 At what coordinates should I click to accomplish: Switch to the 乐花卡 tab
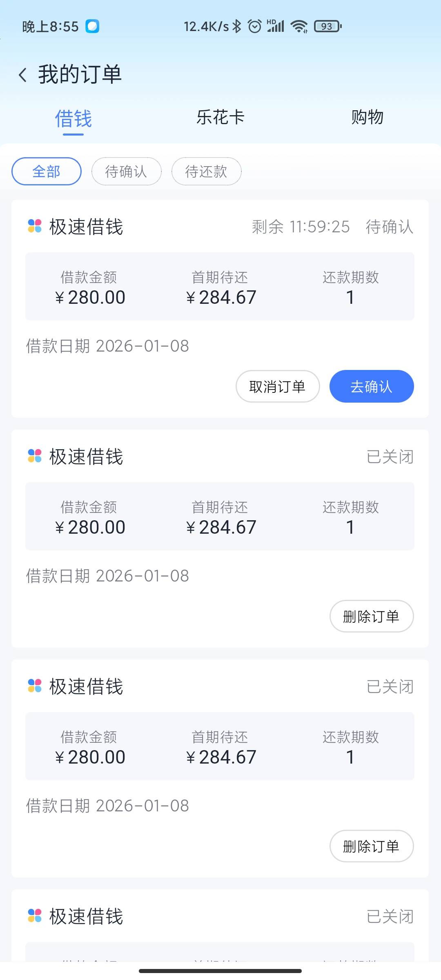(220, 118)
